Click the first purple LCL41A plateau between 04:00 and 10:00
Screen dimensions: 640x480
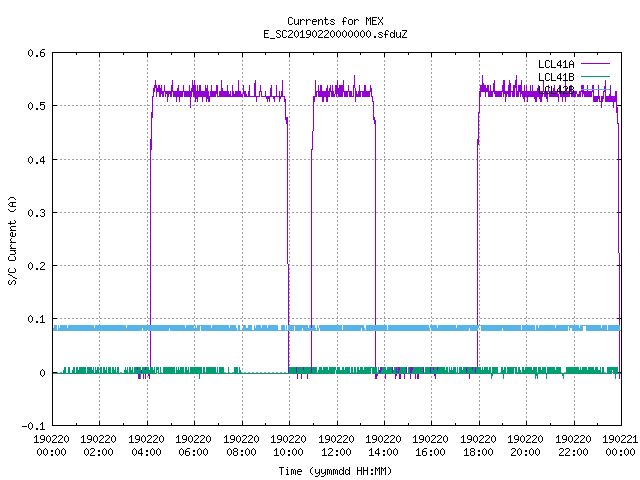(x=219, y=93)
